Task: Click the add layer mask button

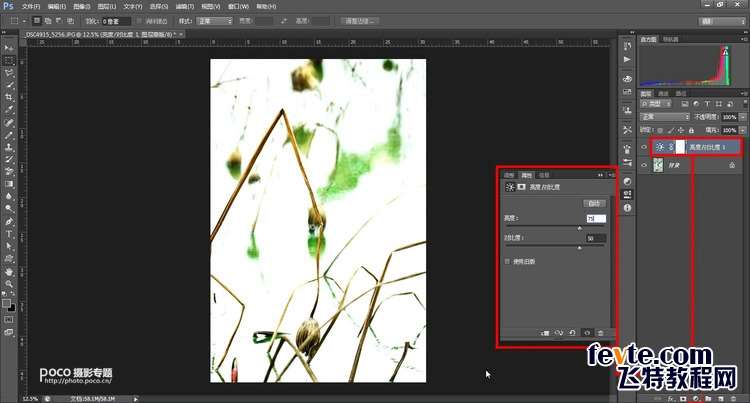Action: (683, 398)
